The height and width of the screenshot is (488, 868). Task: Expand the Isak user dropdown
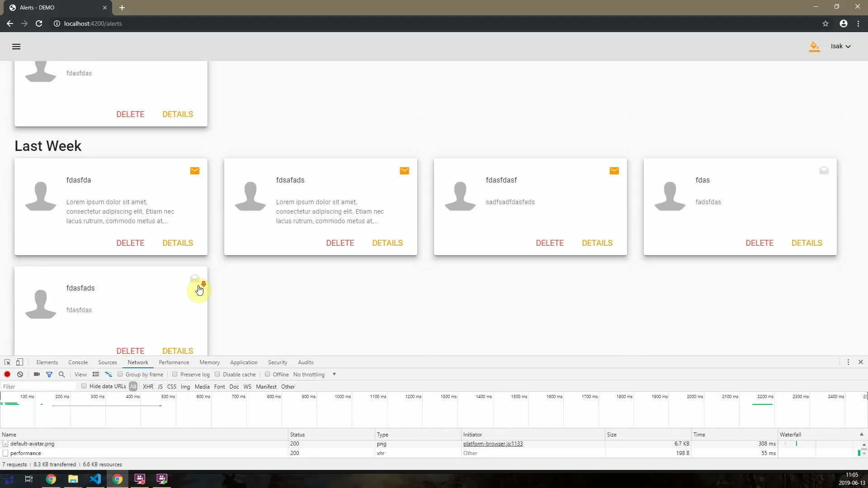(841, 47)
